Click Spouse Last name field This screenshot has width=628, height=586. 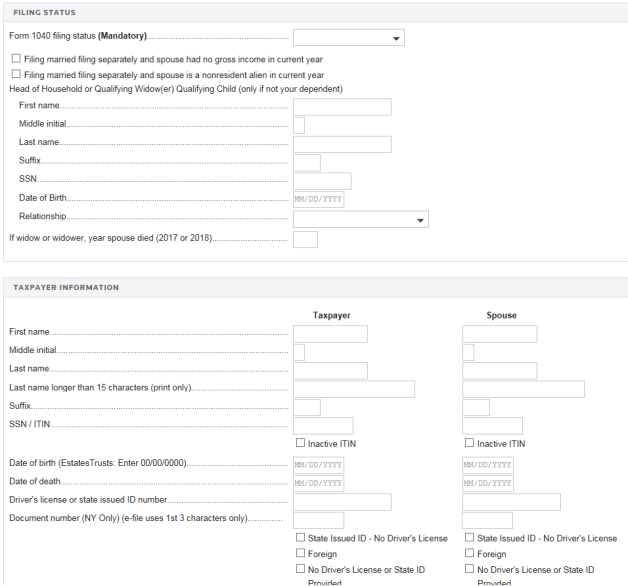pyautogui.click(x=499, y=371)
